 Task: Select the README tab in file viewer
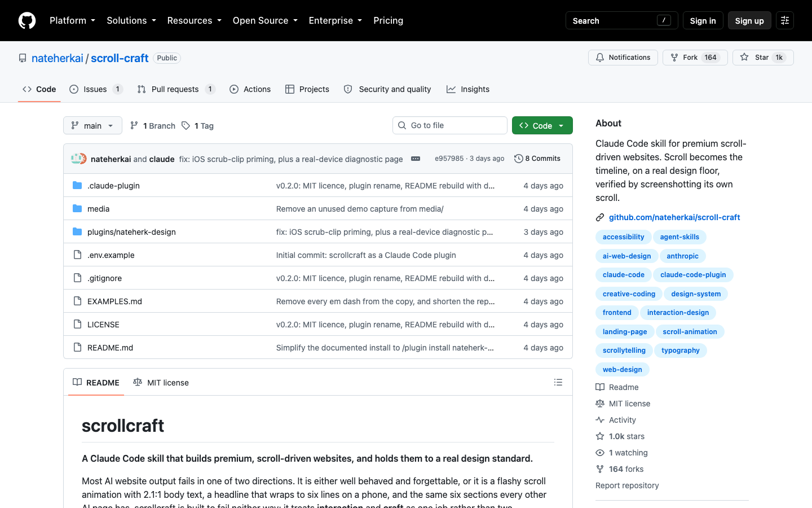96,383
